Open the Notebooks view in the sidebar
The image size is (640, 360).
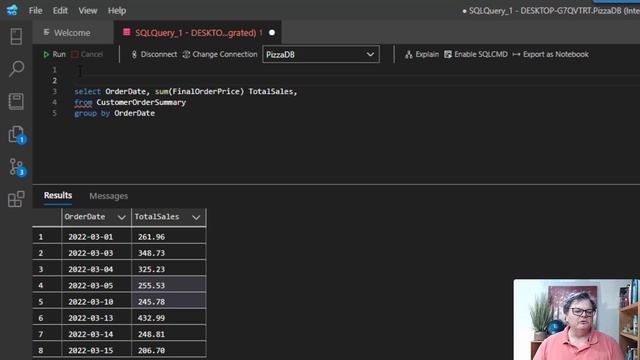pyautogui.click(x=16, y=101)
